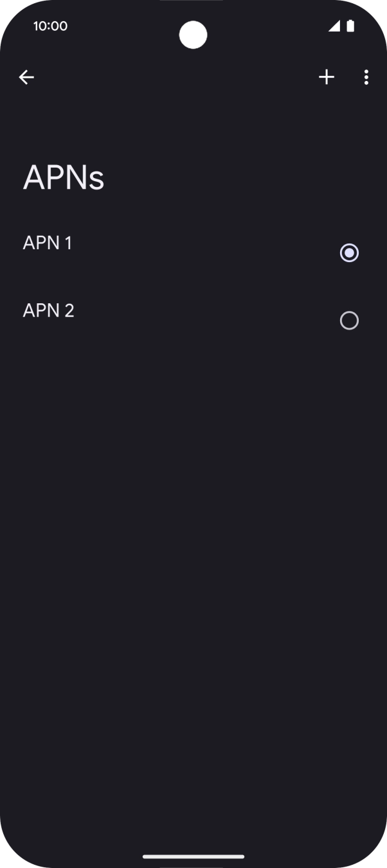Tap the battery icon in status bar
This screenshot has width=387, height=868.
[350, 26]
